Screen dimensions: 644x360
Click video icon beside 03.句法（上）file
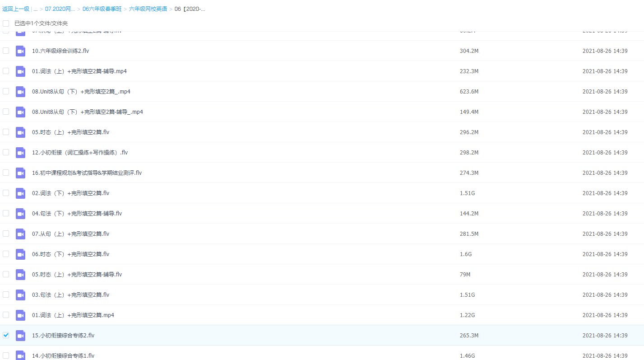coord(20,295)
